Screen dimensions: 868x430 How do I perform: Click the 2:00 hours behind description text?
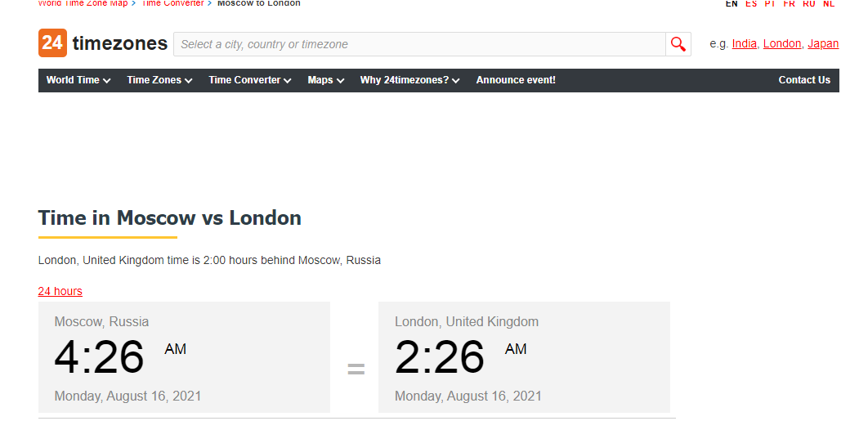point(209,260)
